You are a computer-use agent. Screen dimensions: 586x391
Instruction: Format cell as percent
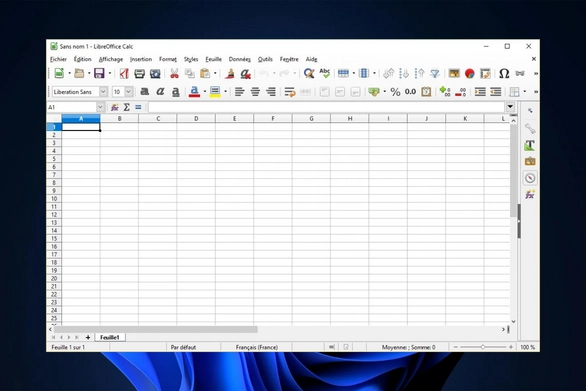pyautogui.click(x=395, y=92)
